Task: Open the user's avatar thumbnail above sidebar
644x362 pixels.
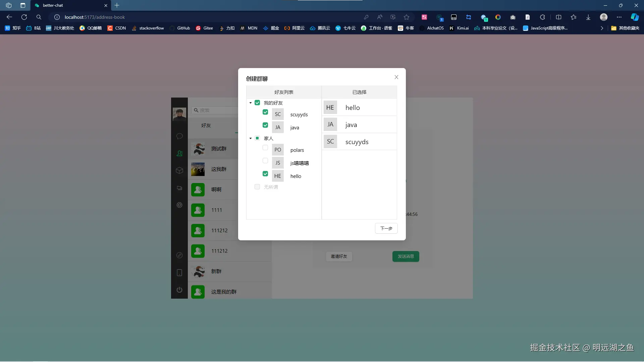Action: click(179, 114)
